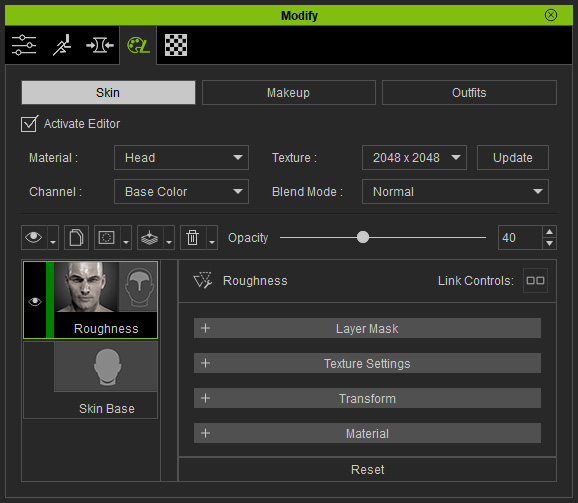
Task: Click the Skin Base layer head thumbnail
Action: 106,367
